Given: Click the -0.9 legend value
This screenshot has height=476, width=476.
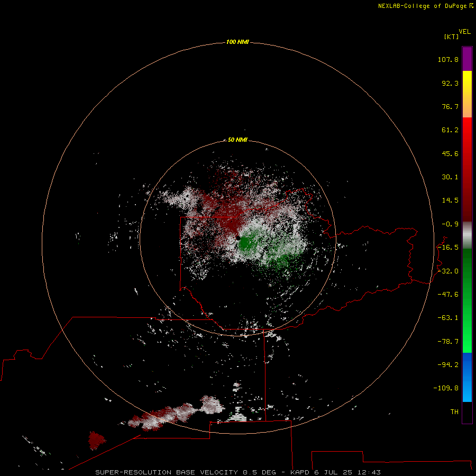Looking at the screenshot, I should click(450, 224).
